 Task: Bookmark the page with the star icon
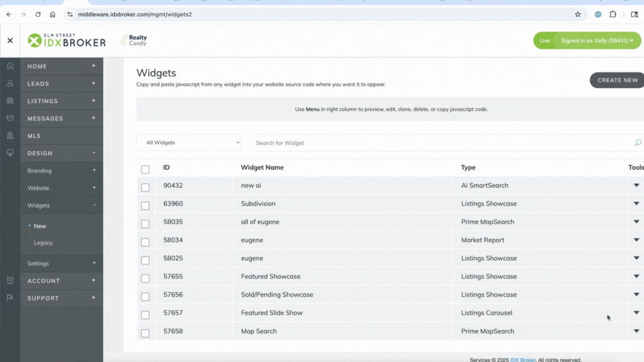click(578, 15)
